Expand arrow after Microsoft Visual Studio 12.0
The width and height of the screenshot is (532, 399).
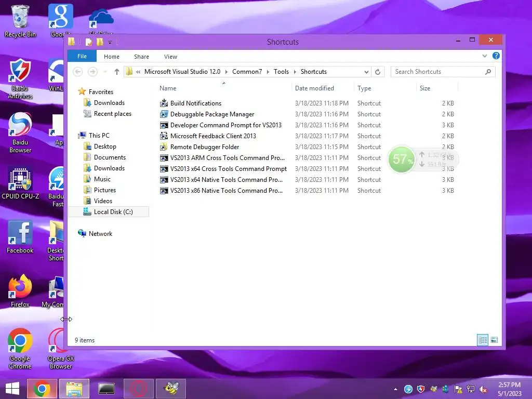[227, 72]
